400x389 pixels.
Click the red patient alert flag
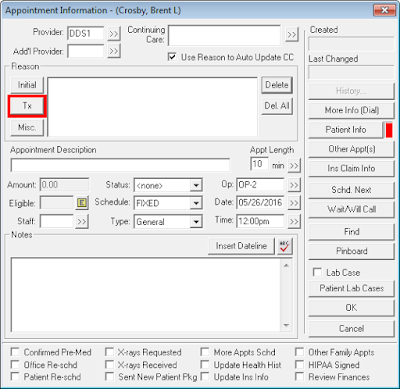pos(389,130)
